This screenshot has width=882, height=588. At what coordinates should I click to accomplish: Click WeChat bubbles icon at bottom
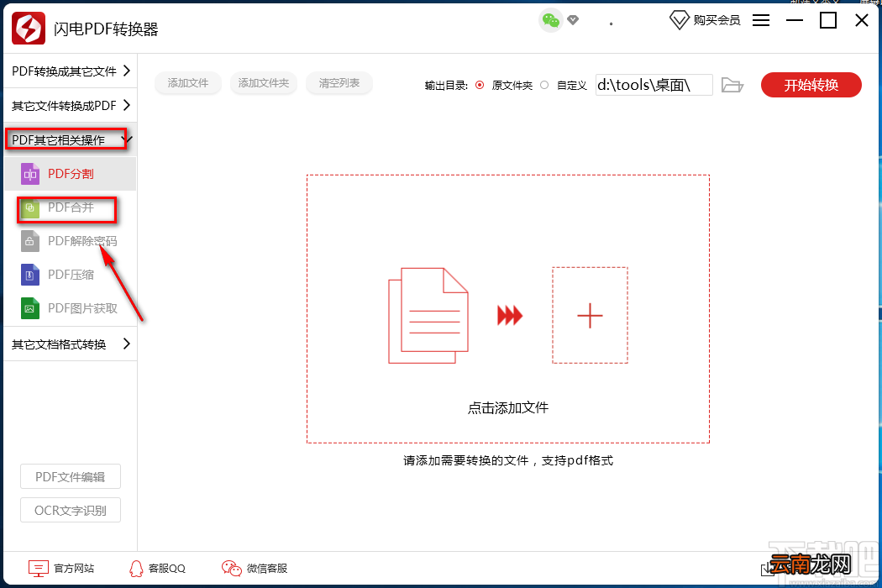[x=231, y=569]
